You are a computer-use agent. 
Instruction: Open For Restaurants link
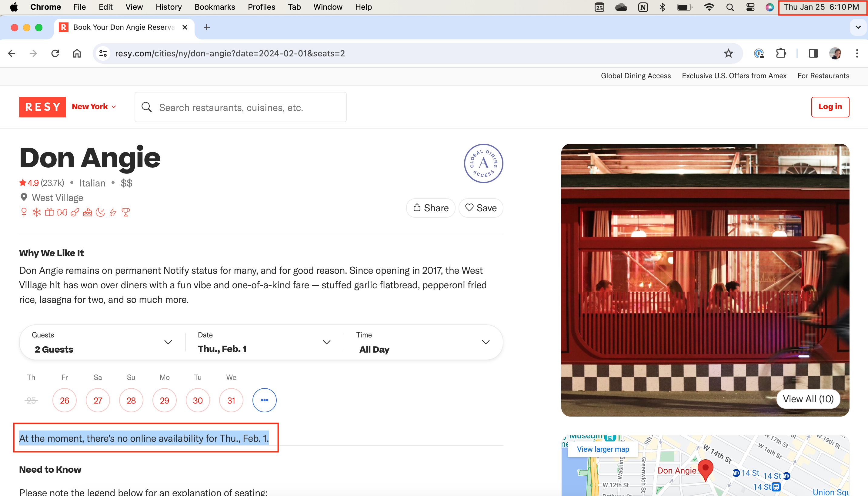point(823,75)
